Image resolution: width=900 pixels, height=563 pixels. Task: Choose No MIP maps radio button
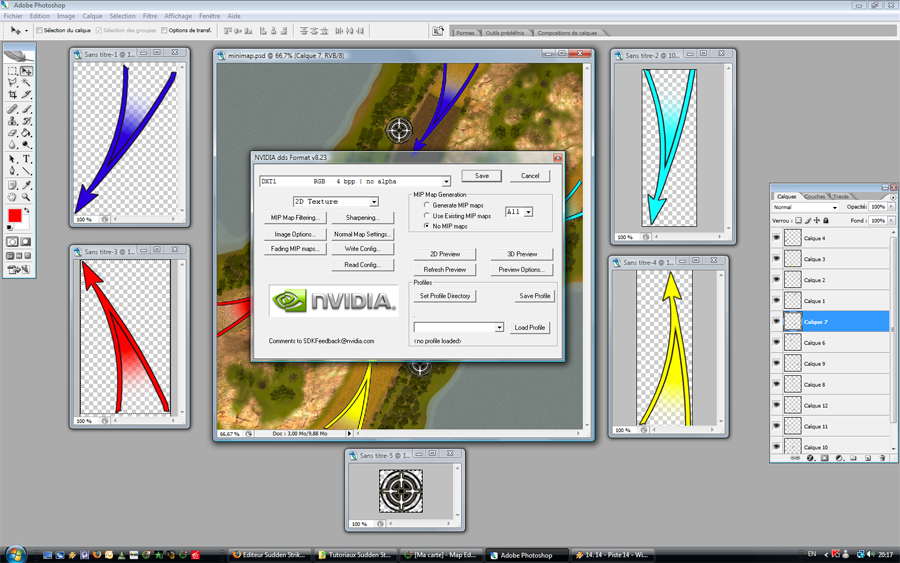[426, 226]
